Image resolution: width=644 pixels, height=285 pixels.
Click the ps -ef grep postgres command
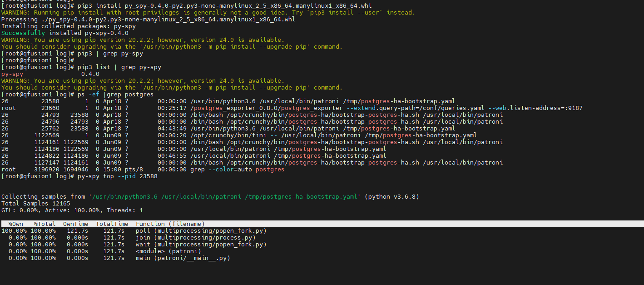[x=115, y=95]
